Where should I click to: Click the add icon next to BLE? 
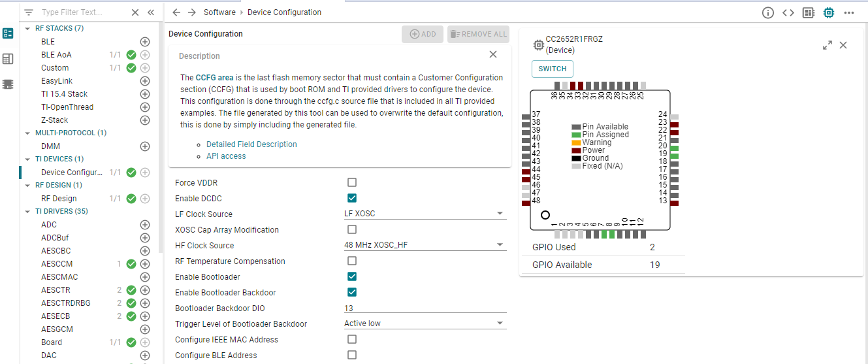[x=145, y=42]
